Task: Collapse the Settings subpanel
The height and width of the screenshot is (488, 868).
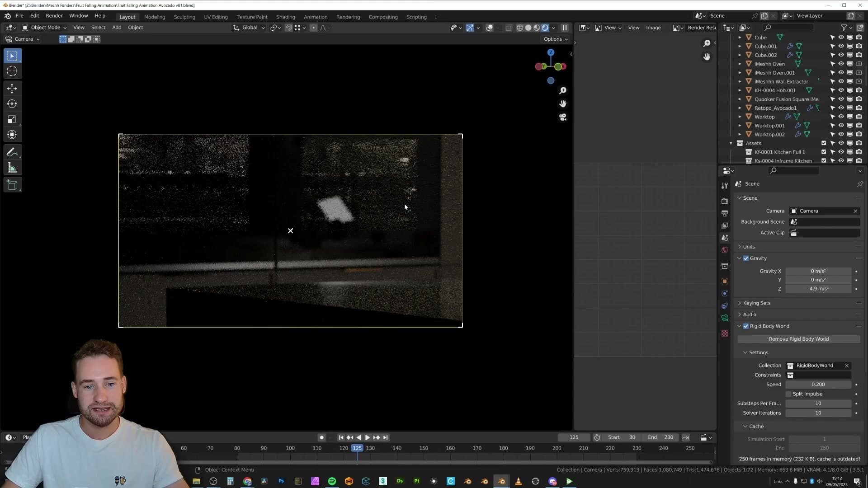Action: pyautogui.click(x=759, y=352)
